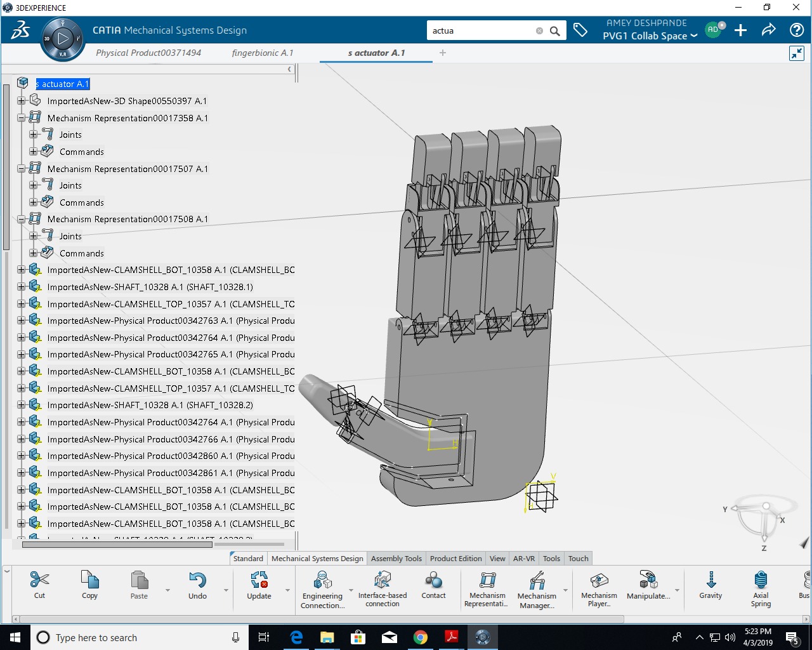Image resolution: width=812 pixels, height=650 pixels.
Task: Open the AR-VR toolbar tab
Action: [x=524, y=559]
